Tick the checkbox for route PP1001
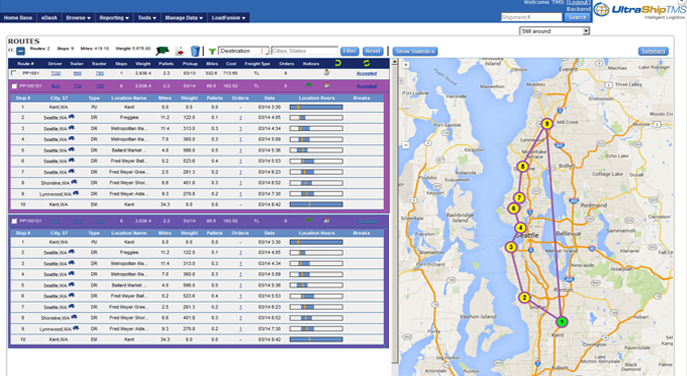Viewport: 687px width, 376px height. tap(14, 73)
